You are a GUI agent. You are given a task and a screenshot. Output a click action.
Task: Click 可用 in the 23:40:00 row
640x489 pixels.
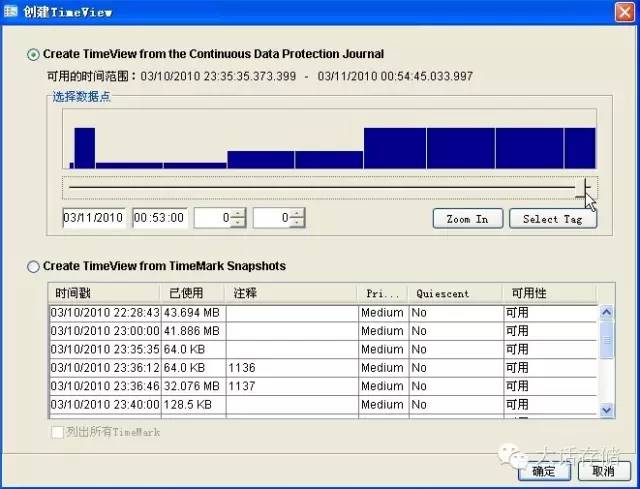point(550,405)
